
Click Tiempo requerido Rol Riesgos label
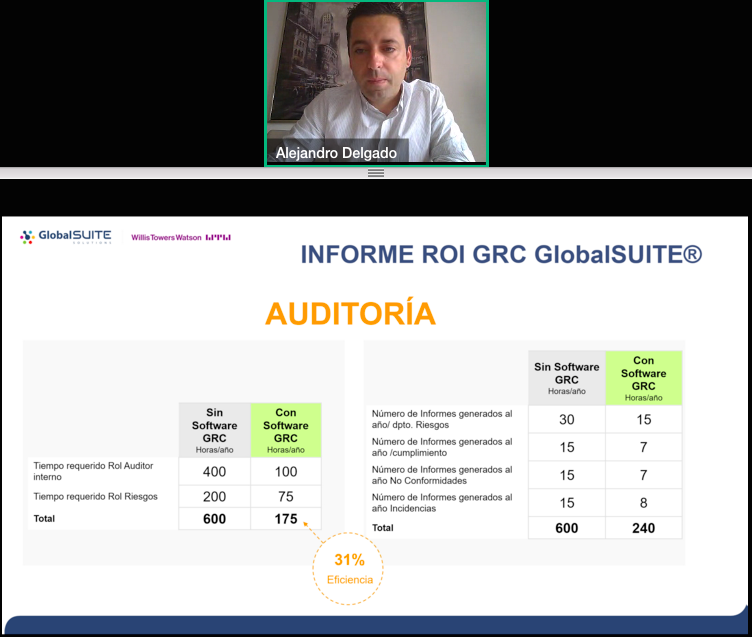(x=95, y=496)
